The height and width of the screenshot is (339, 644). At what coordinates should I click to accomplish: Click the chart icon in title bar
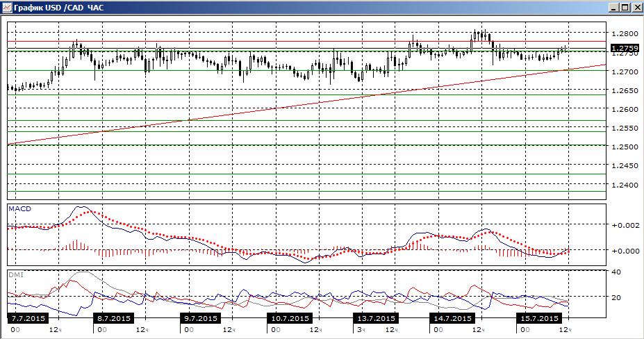pos(8,8)
